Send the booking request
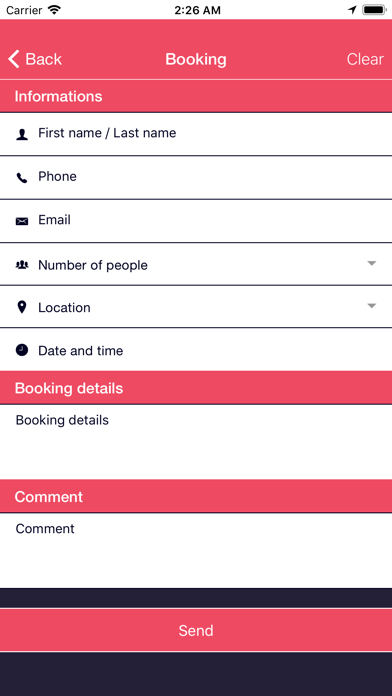Image resolution: width=392 pixels, height=696 pixels. pyautogui.click(x=196, y=630)
